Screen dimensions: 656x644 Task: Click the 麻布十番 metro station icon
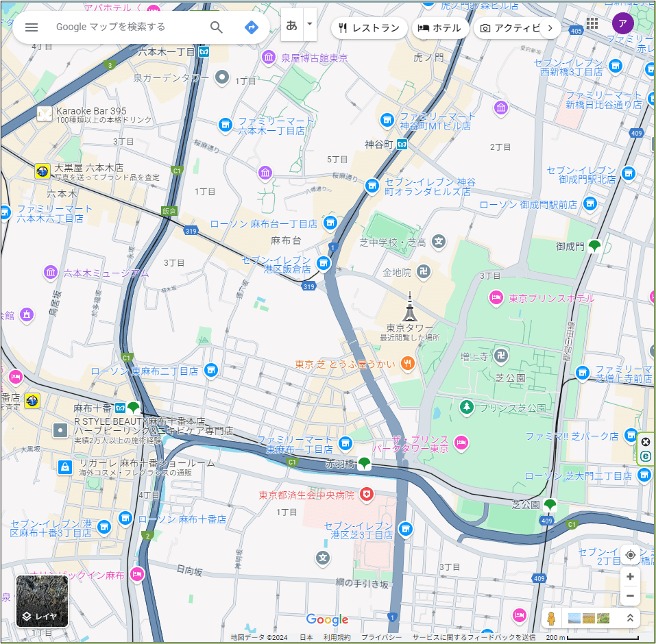(x=120, y=408)
